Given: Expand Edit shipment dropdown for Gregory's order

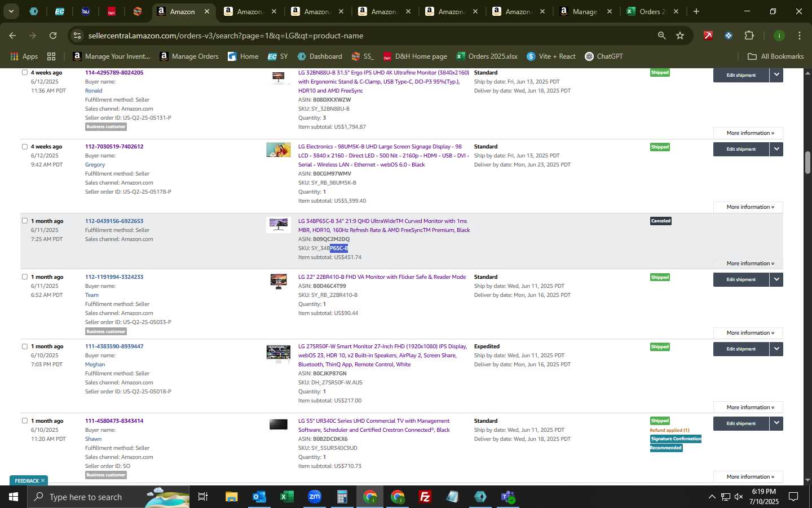Looking at the screenshot, I should (x=776, y=149).
